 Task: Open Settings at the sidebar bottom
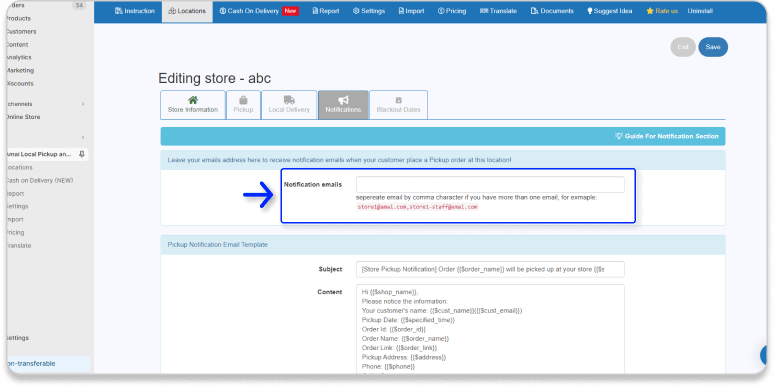[x=17, y=338]
